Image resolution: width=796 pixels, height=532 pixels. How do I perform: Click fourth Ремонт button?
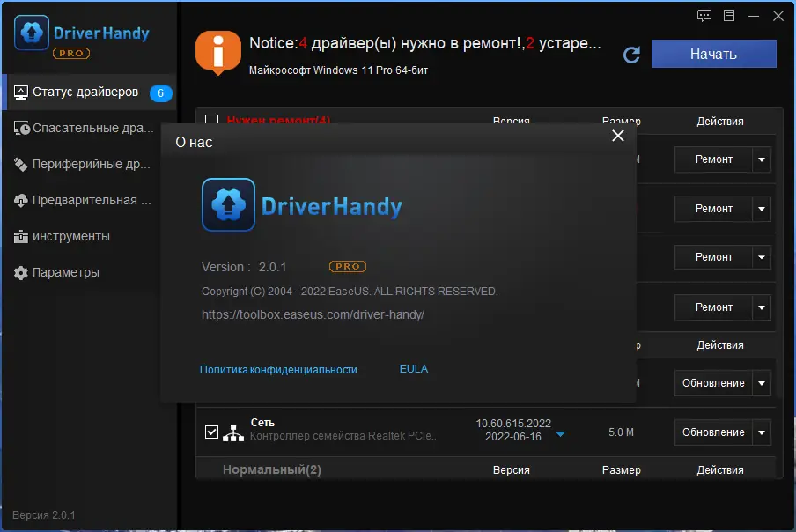point(713,307)
